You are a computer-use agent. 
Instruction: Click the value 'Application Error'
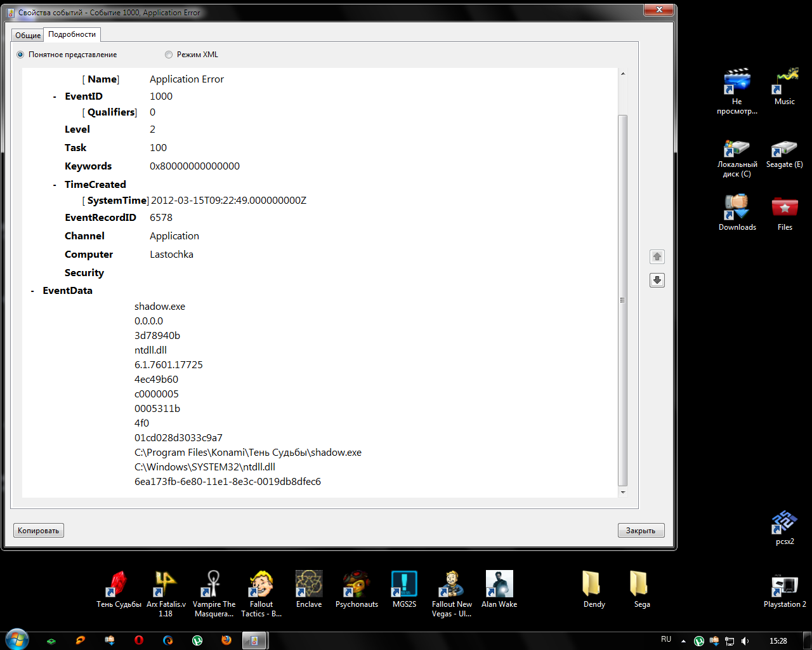pos(187,79)
